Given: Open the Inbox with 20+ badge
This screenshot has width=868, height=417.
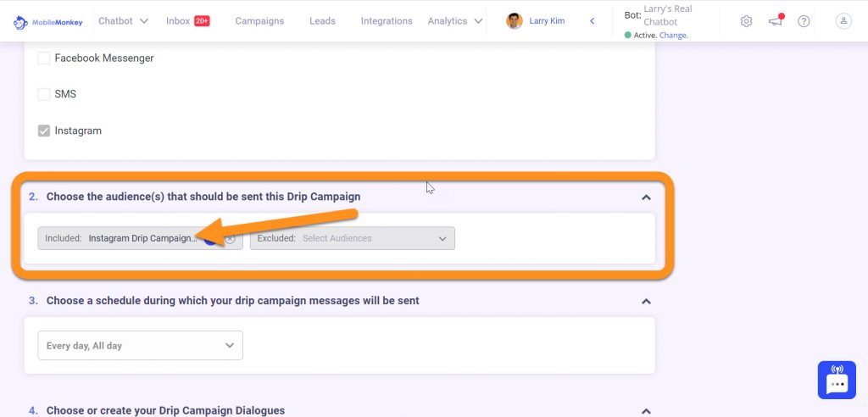Looking at the screenshot, I should (x=187, y=21).
